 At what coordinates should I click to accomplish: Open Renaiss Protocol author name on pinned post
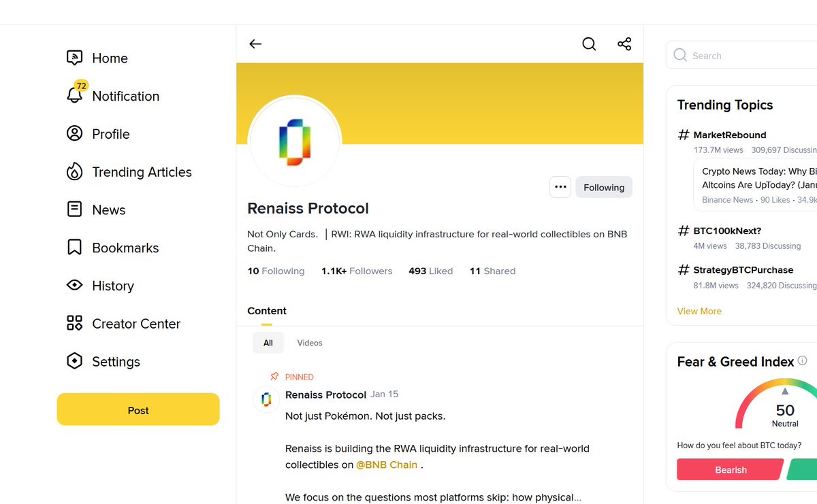pyautogui.click(x=325, y=394)
